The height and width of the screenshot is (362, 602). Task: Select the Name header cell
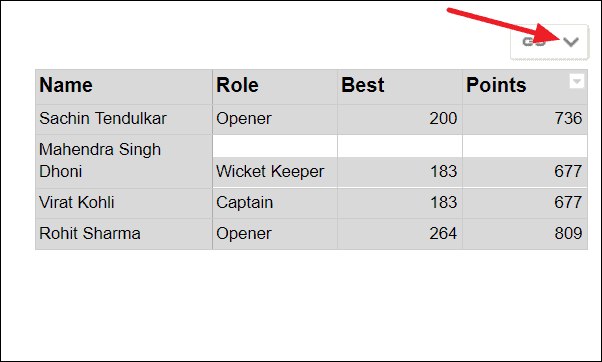tap(124, 87)
